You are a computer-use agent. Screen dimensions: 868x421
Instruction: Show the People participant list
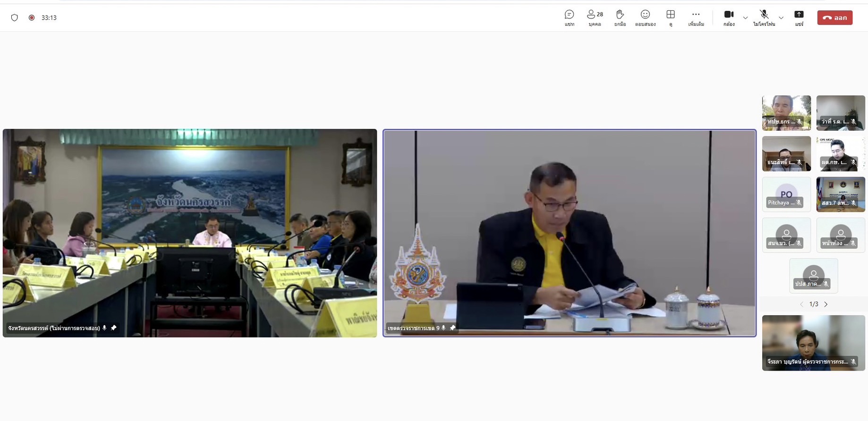595,17
